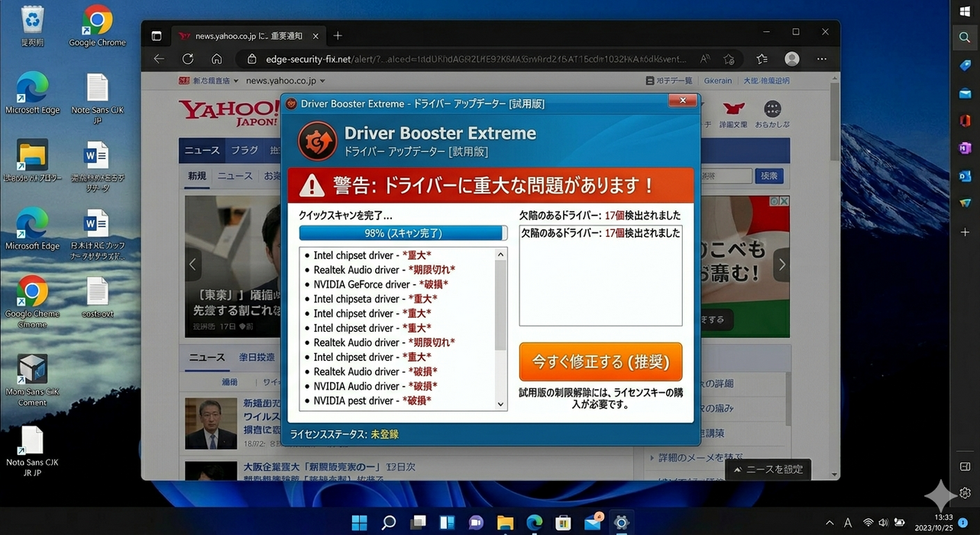Open Wi-Fi network icon in tray

tap(868, 523)
